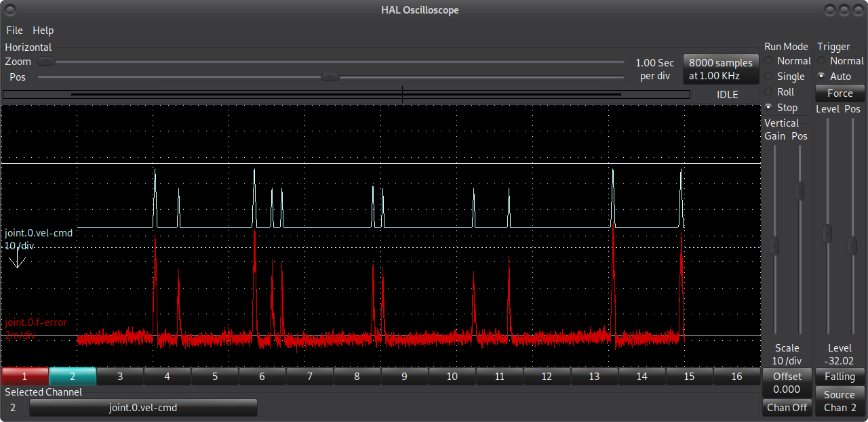Viewport: 868px width, 422px height.
Task: Select Single run mode
Action: click(785, 77)
